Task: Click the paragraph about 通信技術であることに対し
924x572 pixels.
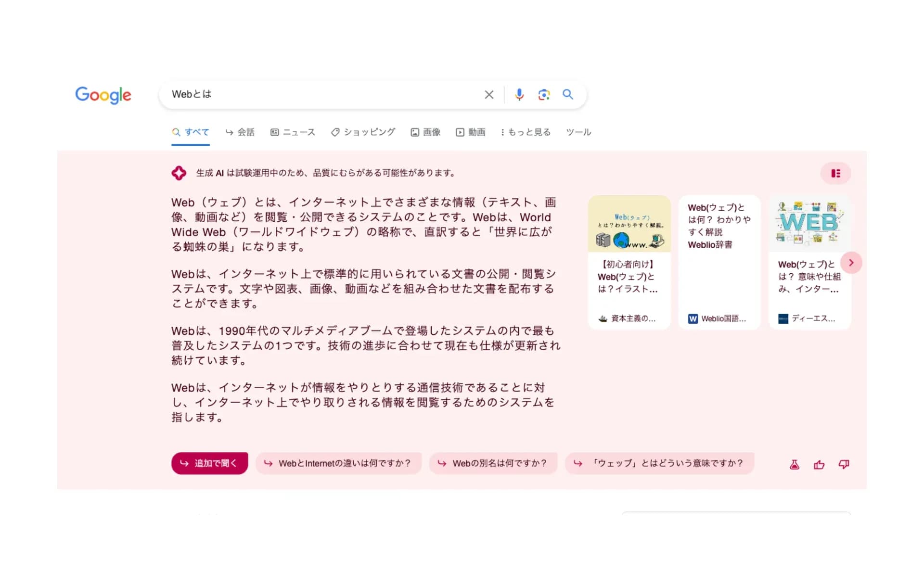Action: coord(363,402)
